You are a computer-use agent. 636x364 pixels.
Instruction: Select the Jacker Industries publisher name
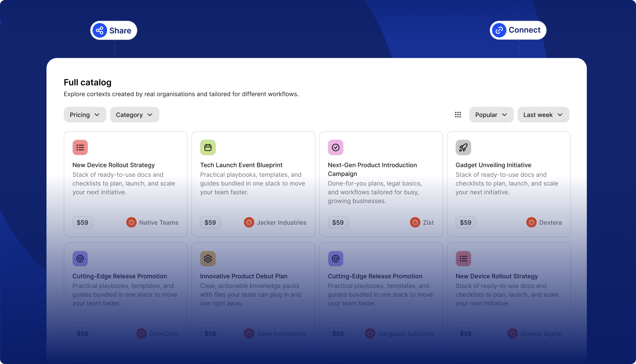pyautogui.click(x=282, y=223)
